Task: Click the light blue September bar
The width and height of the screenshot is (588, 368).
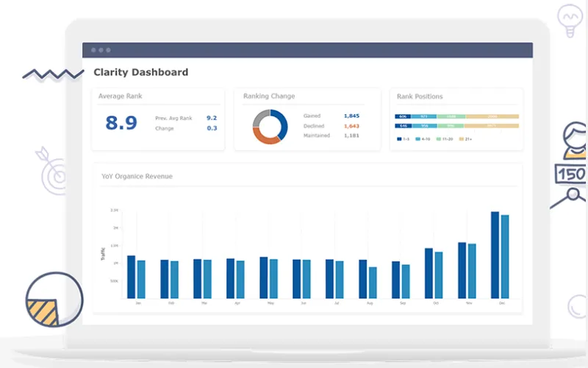Action: click(x=406, y=282)
